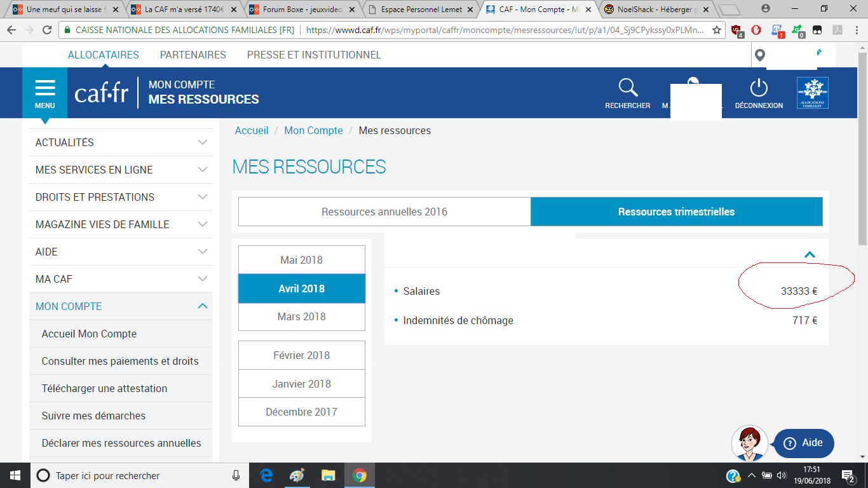This screenshot has height=488, width=868.
Task: Open Microsoft Edge from taskbar
Action: click(x=266, y=475)
